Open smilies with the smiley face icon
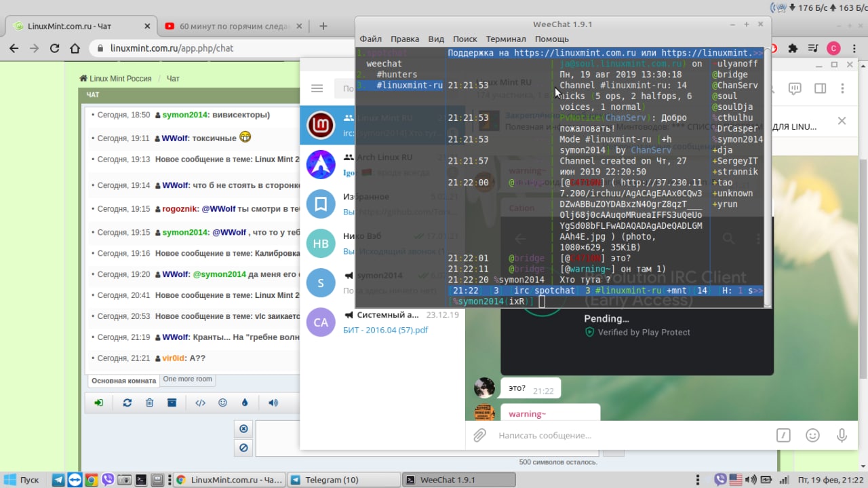 pos(222,402)
